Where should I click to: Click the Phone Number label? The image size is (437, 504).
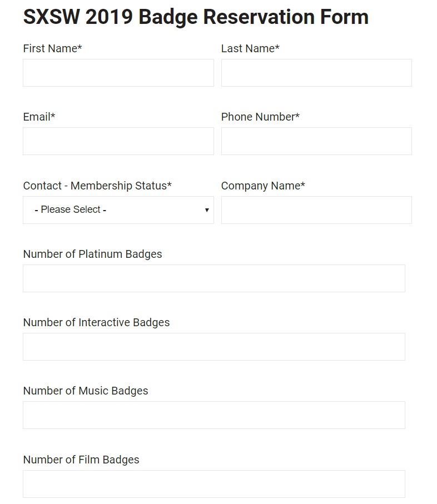260,117
